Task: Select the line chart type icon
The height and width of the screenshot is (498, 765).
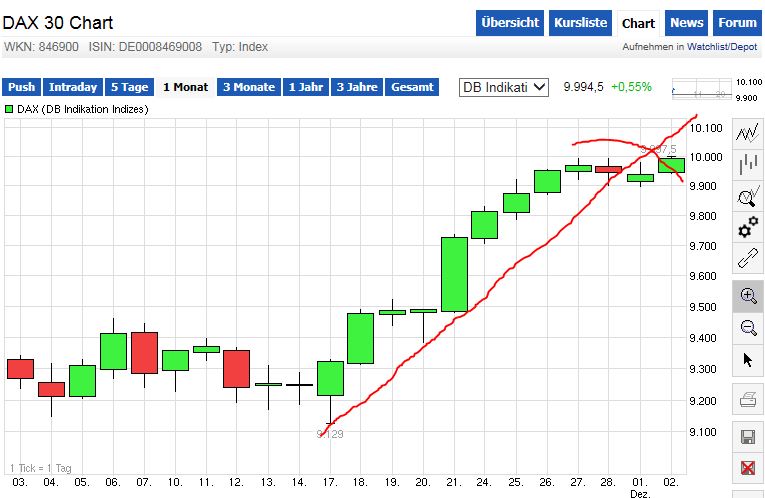Action: point(748,132)
